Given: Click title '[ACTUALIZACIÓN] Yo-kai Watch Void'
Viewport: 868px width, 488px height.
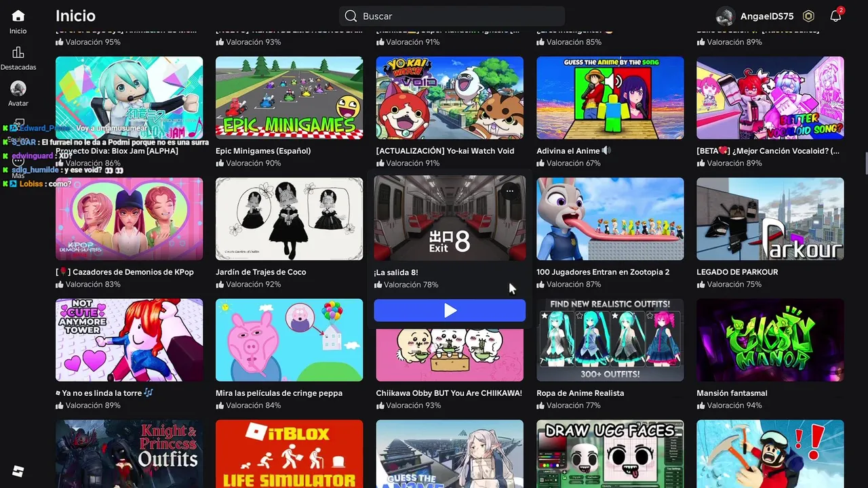Looking at the screenshot, I should pos(445,151).
